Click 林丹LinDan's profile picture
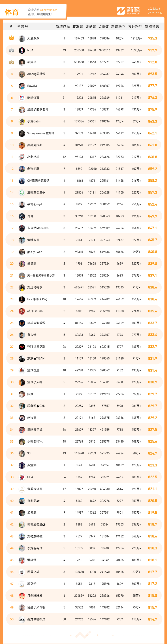This screenshot has width=167, height=644. click(x=22, y=311)
